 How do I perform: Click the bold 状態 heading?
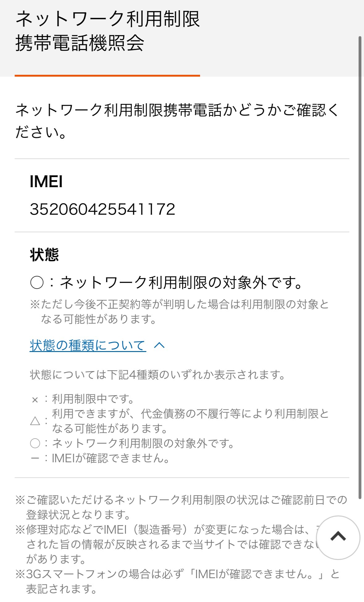point(44,255)
